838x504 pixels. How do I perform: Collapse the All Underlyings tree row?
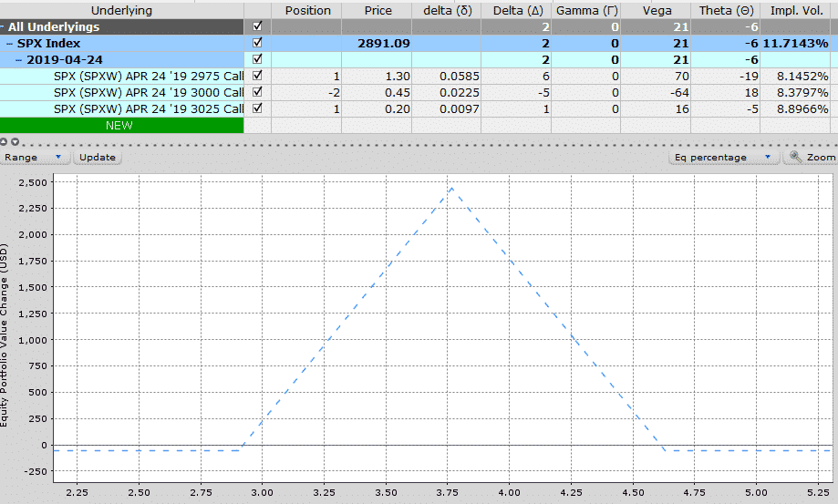pos(4,27)
